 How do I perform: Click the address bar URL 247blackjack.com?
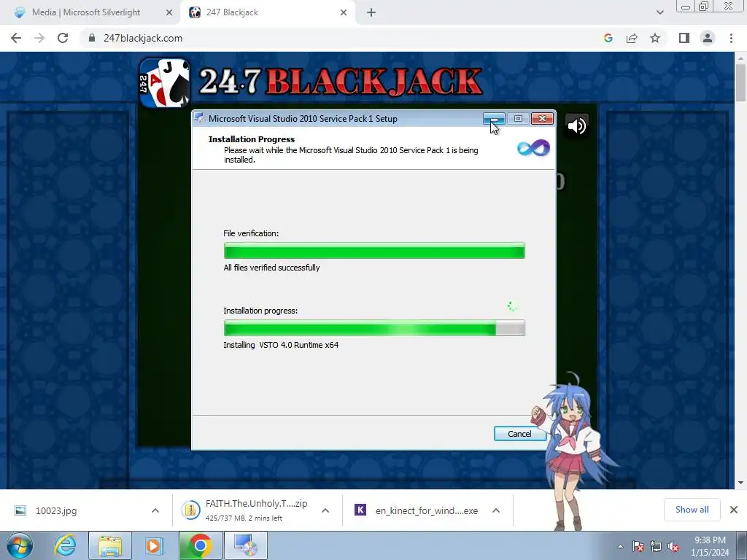coord(143,38)
